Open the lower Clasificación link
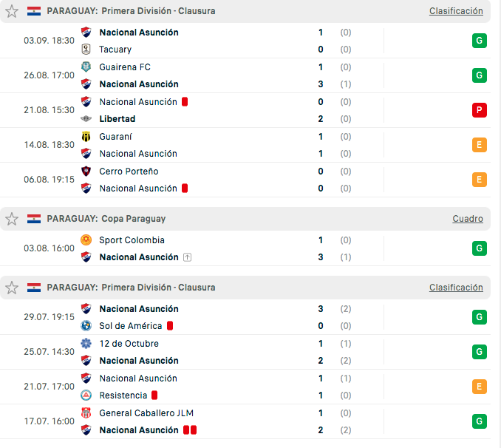The width and height of the screenshot is (501, 448). point(456,288)
